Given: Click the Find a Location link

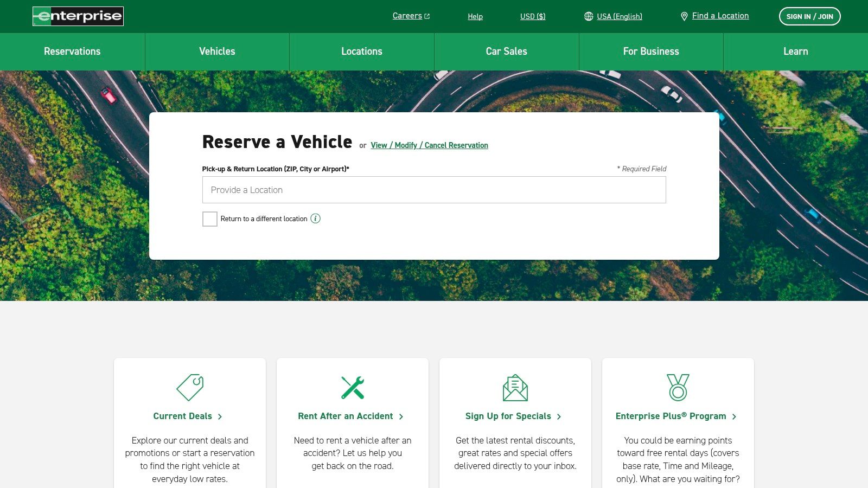Looking at the screenshot, I should click(720, 16).
